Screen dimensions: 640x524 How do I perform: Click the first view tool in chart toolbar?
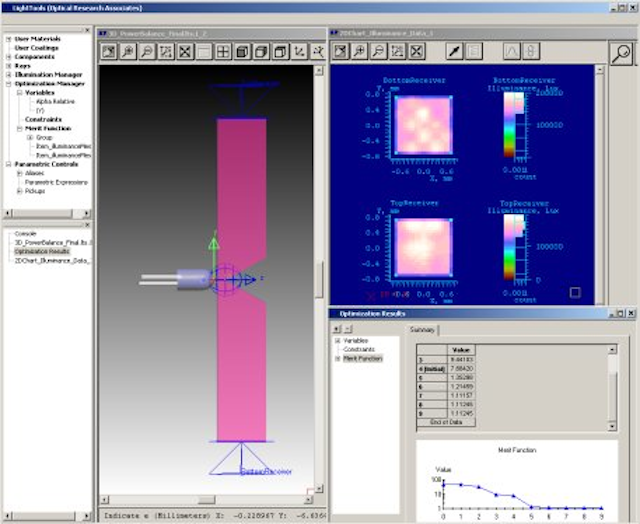340,51
